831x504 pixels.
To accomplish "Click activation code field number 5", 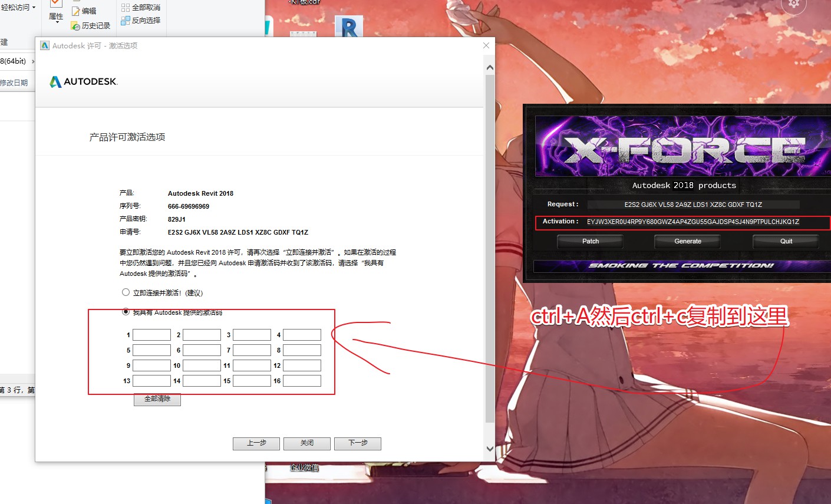I will point(151,350).
